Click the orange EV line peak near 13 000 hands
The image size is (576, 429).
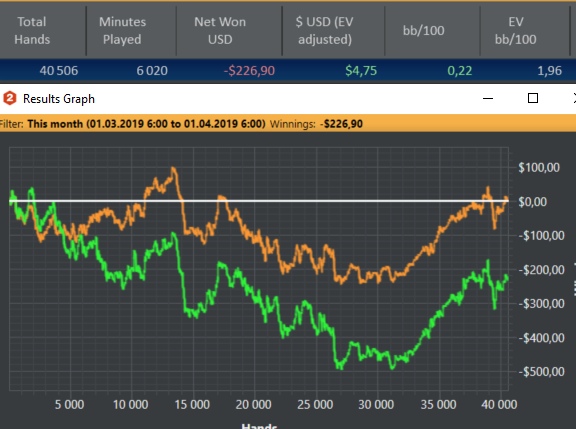[x=173, y=169]
